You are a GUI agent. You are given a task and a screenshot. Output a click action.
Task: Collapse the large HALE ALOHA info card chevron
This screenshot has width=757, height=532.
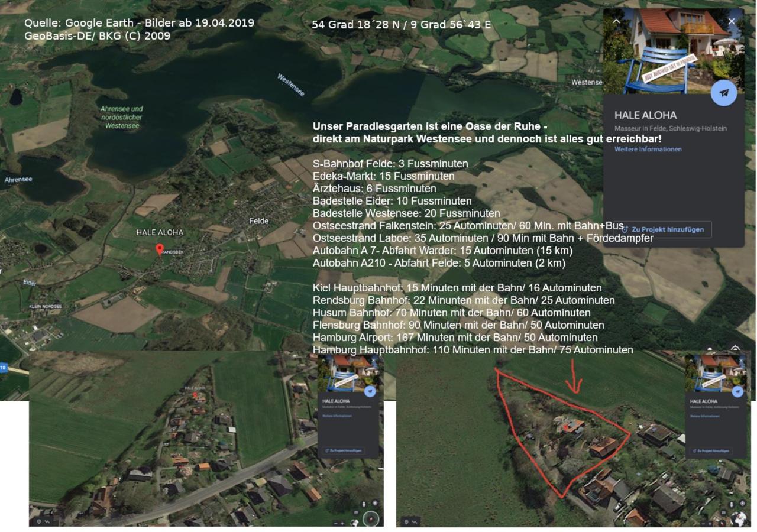(x=616, y=21)
